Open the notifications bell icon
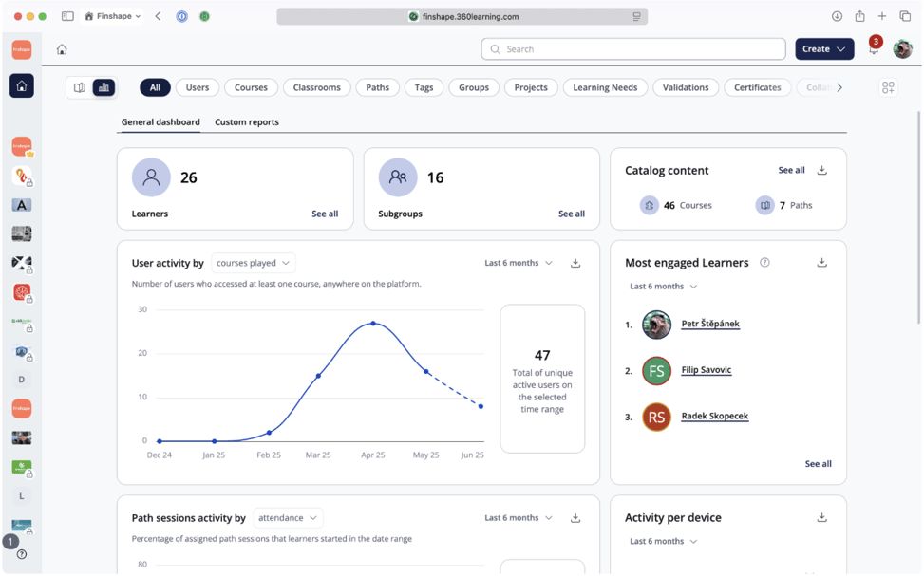Viewport: 924px width, 576px height. coord(874,49)
